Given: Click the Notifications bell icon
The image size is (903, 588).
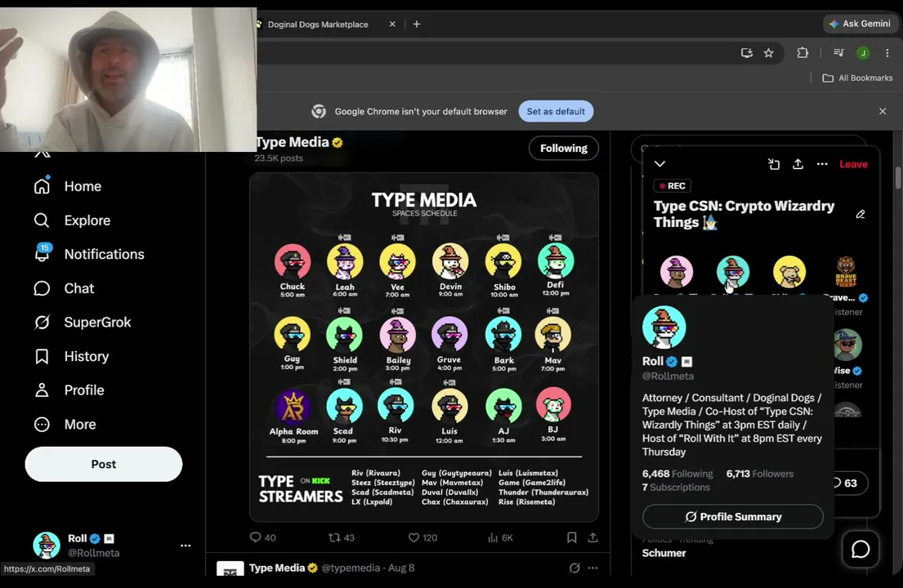Looking at the screenshot, I should pyautogui.click(x=42, y=254).
